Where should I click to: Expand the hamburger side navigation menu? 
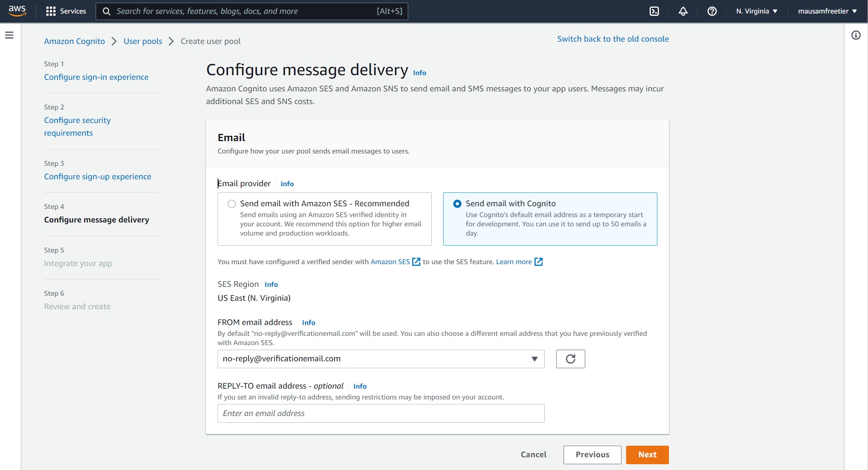9,35
